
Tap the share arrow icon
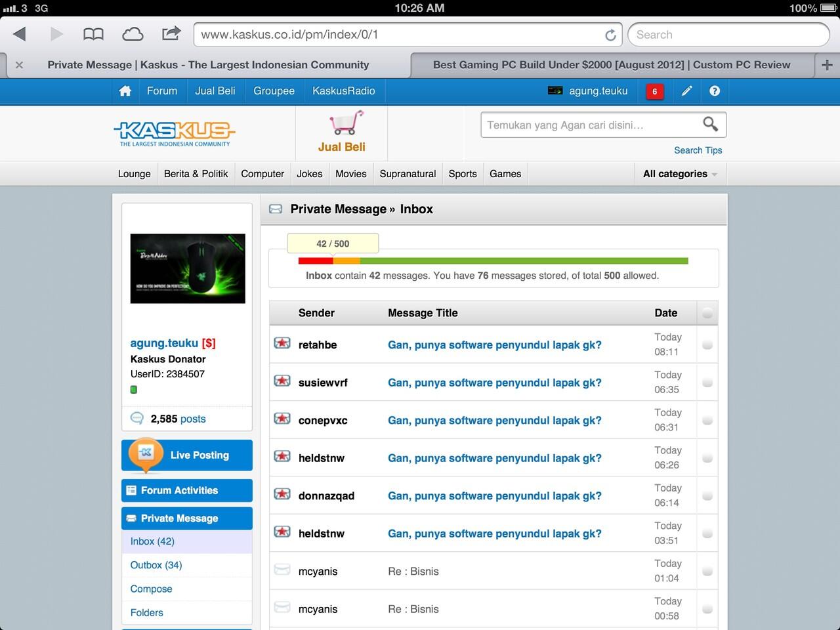click(x=171, y=33)
